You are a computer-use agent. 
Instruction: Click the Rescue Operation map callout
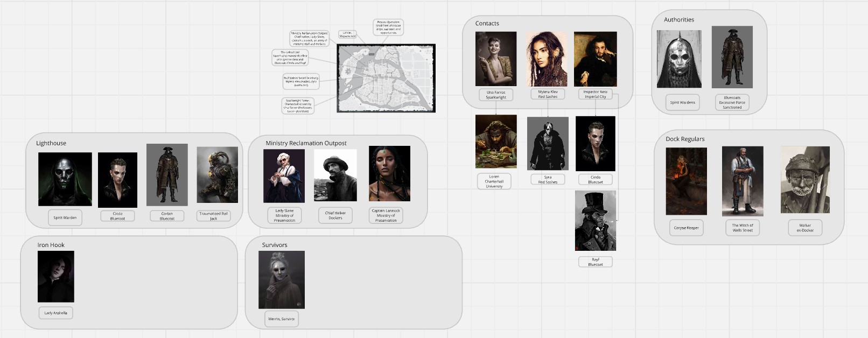click(x=388, y=27)
